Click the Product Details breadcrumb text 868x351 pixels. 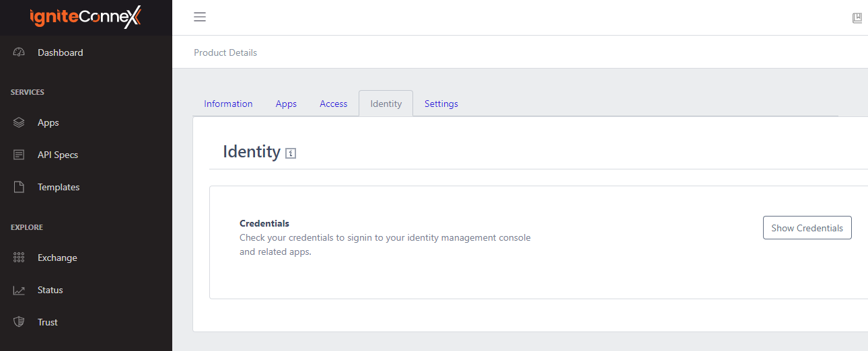tap(225, 52)
